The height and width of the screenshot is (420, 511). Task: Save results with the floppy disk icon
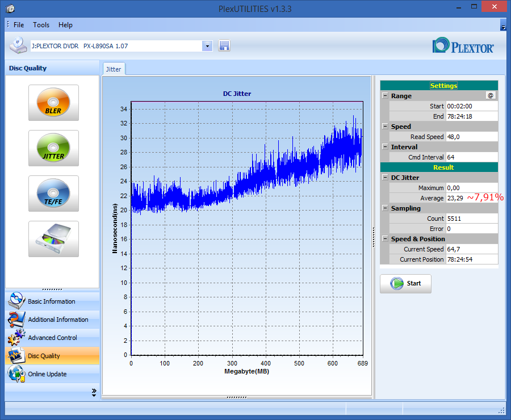(x=224, y=45)
